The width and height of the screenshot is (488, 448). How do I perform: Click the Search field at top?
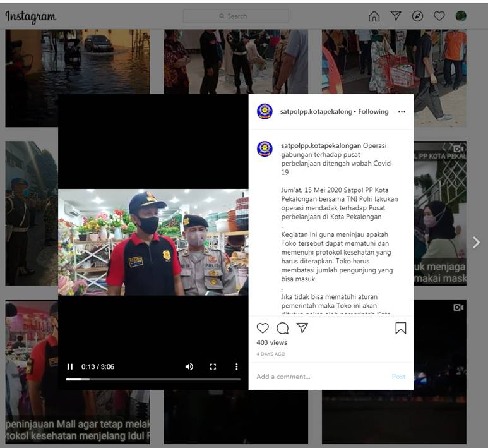(x=236, y=16)
